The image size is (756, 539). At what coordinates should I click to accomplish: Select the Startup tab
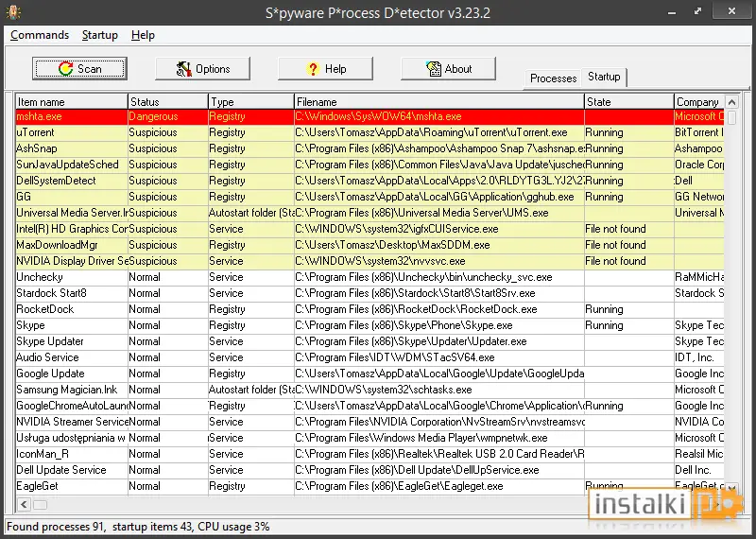[604, 77]
